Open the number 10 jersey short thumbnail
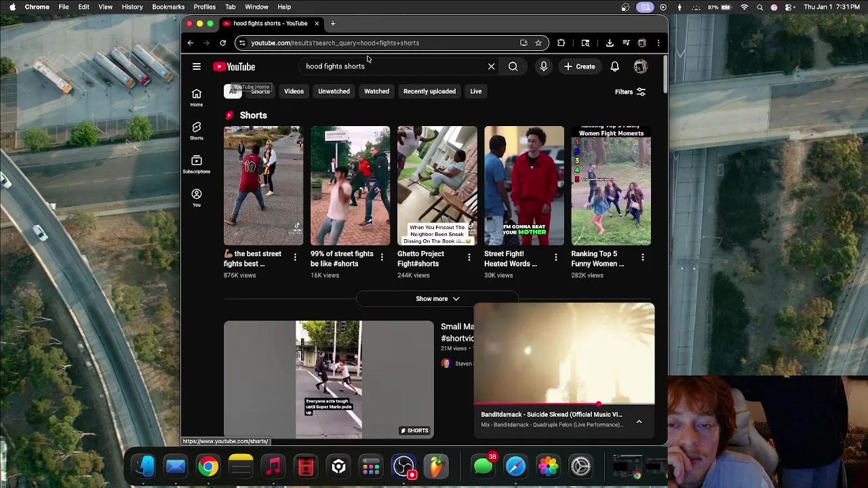This screenshot has width=868, height=488. coord(263,186)
